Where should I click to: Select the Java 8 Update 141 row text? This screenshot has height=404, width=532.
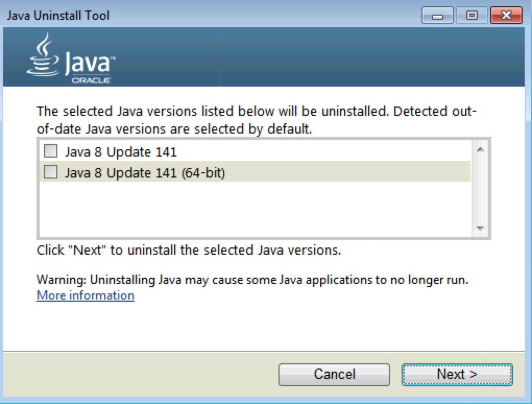(x=121, y=152)
